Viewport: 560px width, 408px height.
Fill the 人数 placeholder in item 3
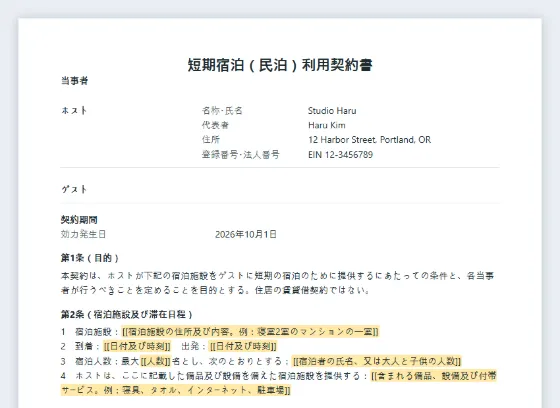(155, 361)
